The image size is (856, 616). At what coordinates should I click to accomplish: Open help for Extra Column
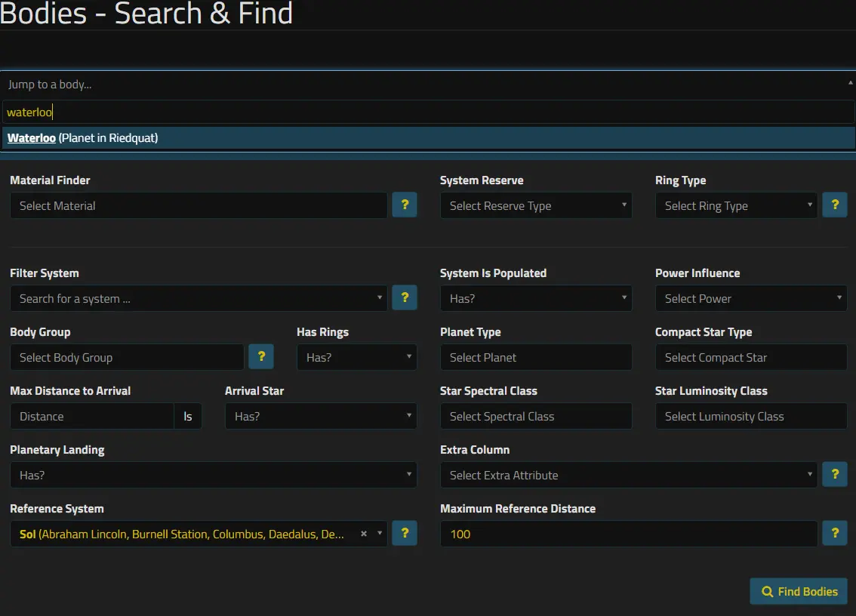pos(835,475)
